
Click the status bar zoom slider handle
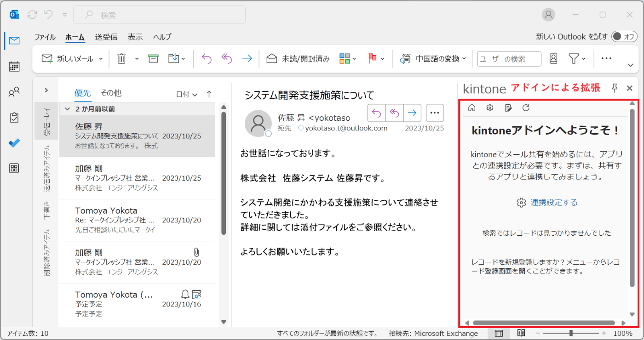pyautogui.click(x=571, y=333)
